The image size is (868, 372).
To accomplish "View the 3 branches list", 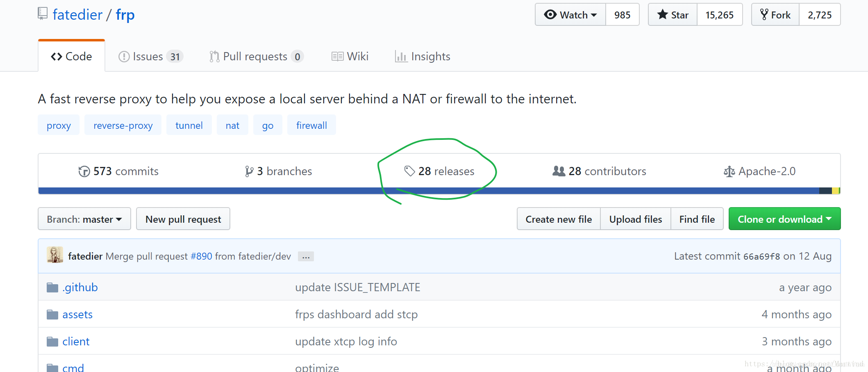I will point(278,171).
